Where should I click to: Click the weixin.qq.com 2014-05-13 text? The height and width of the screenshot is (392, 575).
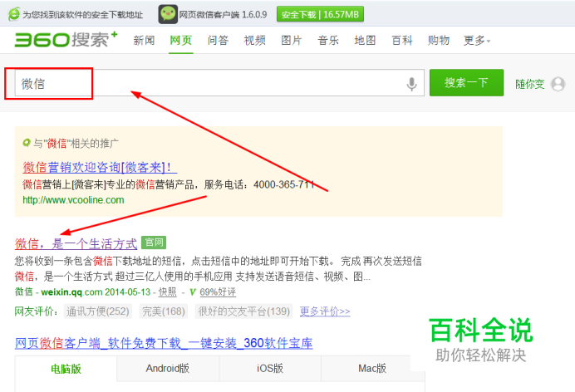pos(96,292)
